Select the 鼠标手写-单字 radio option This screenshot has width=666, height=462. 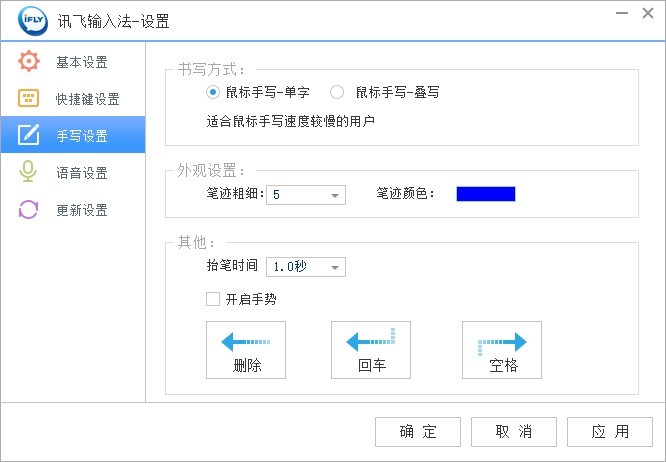(x=213, y=92)
